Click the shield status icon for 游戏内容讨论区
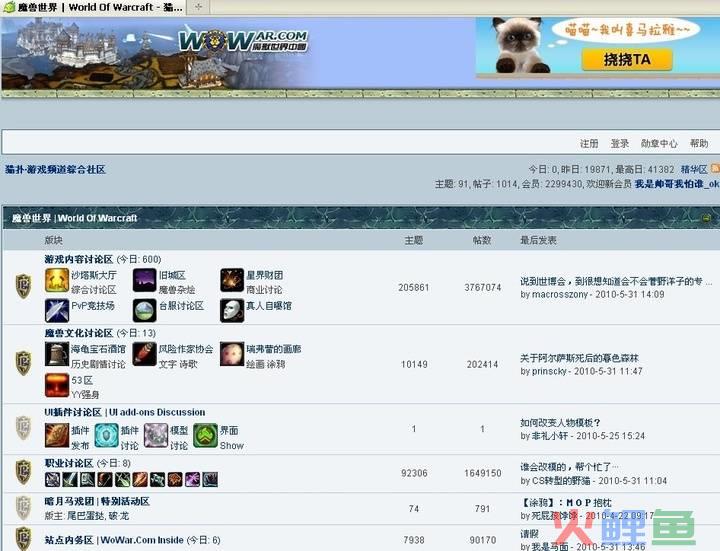 [x=23, y=286]
